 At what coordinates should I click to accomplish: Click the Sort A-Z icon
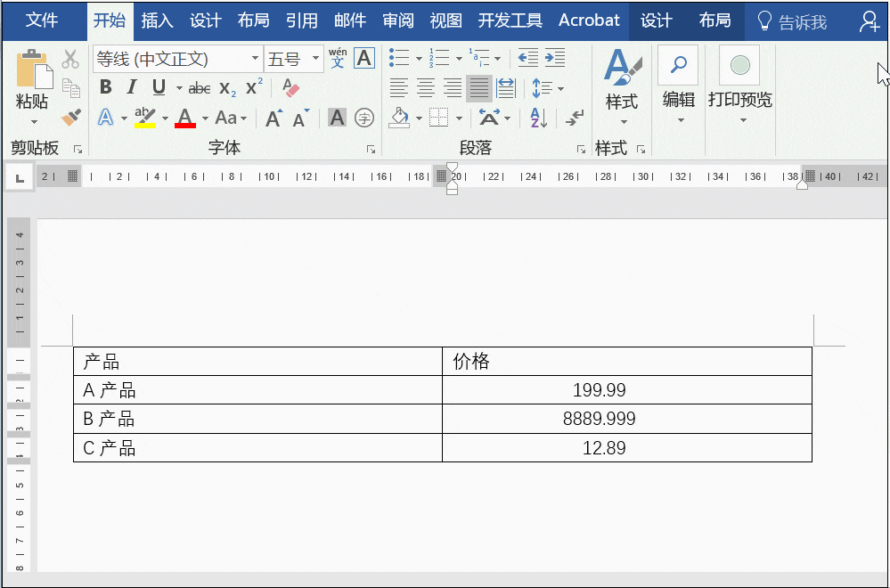pyautogui.click(x=538, y=118)
